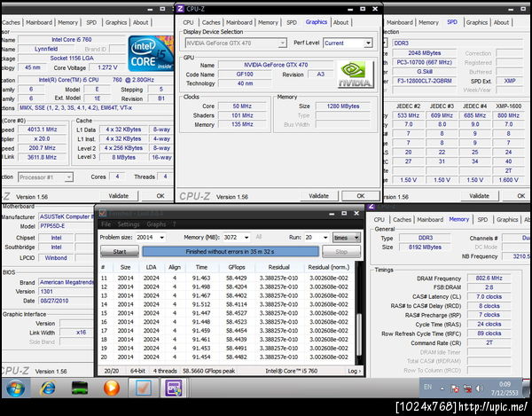532x416 pixels.
Task: Click Start button in LinX
Action: pos(120,251)
